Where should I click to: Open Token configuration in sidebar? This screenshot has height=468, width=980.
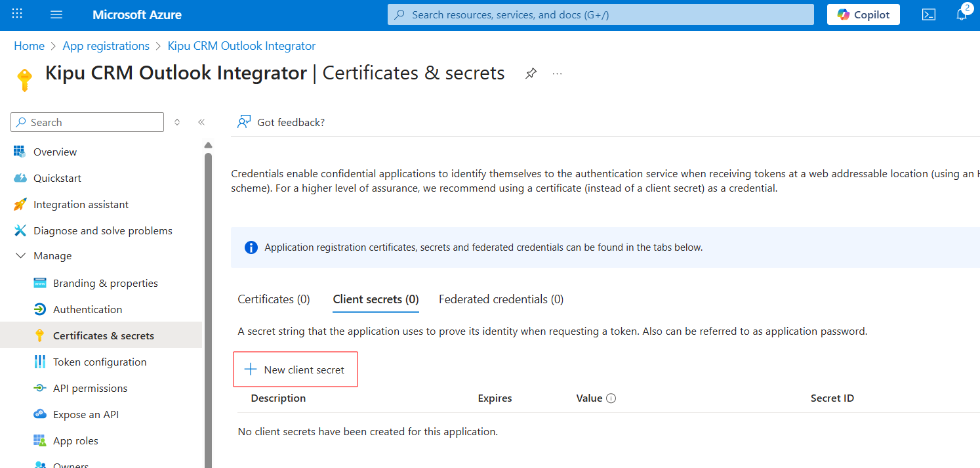point(99,362)
